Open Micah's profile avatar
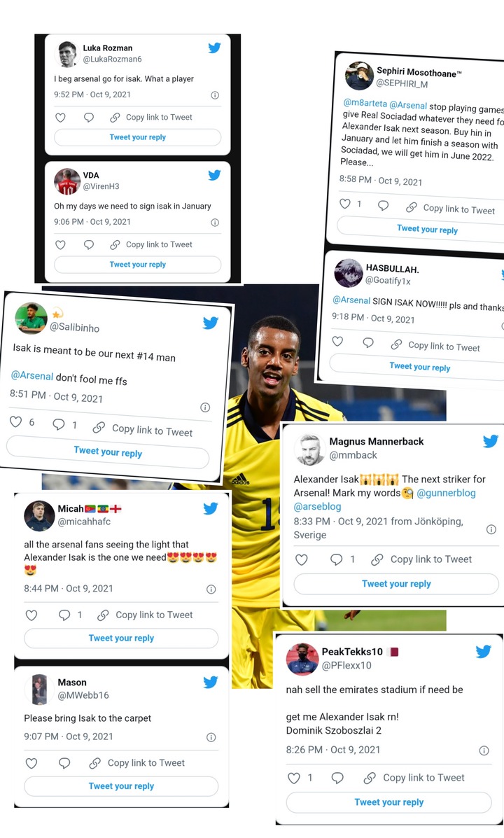504x838 pixels. 40,515
